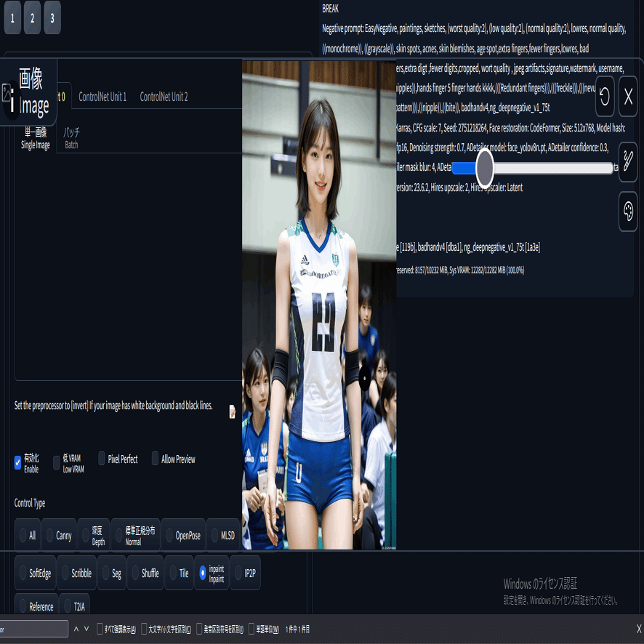Click the button labeled 2

point(32,17)
